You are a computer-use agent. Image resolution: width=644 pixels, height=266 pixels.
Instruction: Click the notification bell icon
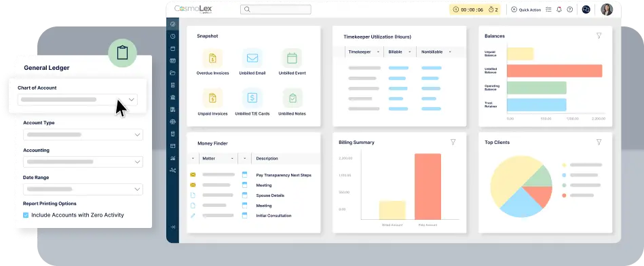coord(559,9)
